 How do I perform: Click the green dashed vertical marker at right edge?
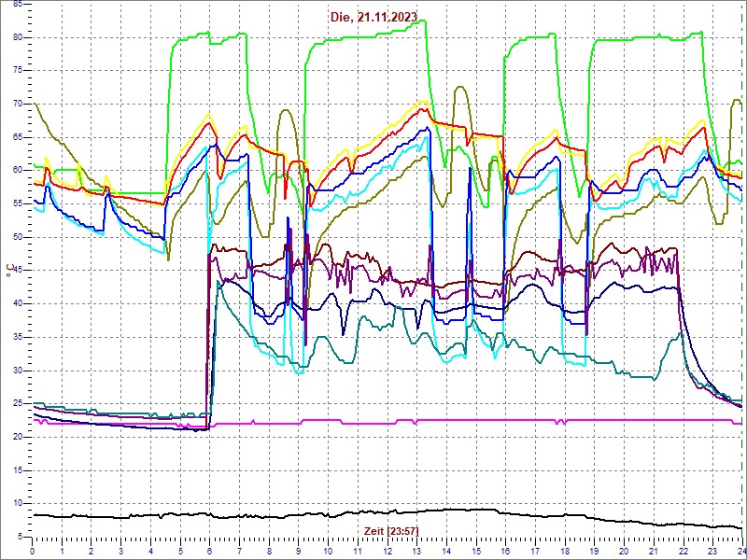pyautogui.click(x=741, y=280)
